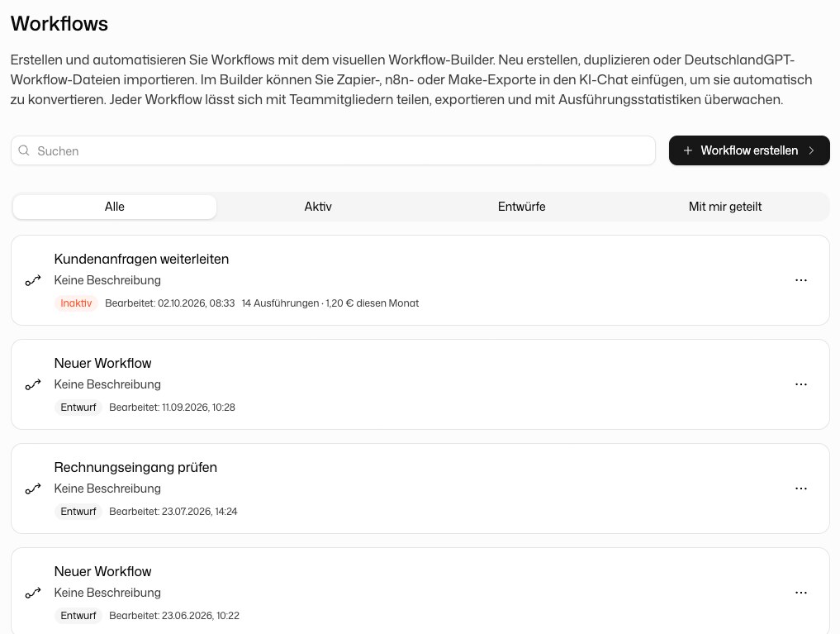The image size is (840, 634).
Task: Click the chevron arrow in Workflow erstellen
Action: tap(811, 150)
